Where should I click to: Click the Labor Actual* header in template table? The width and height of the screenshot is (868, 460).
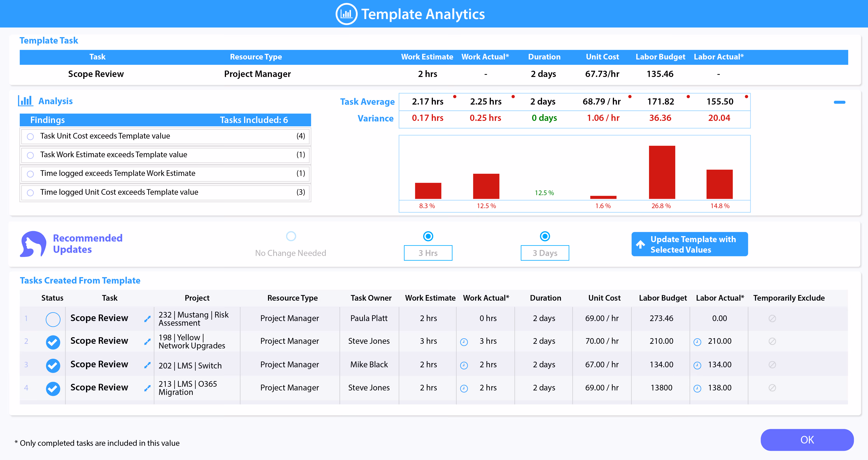[x=719, y=57]
